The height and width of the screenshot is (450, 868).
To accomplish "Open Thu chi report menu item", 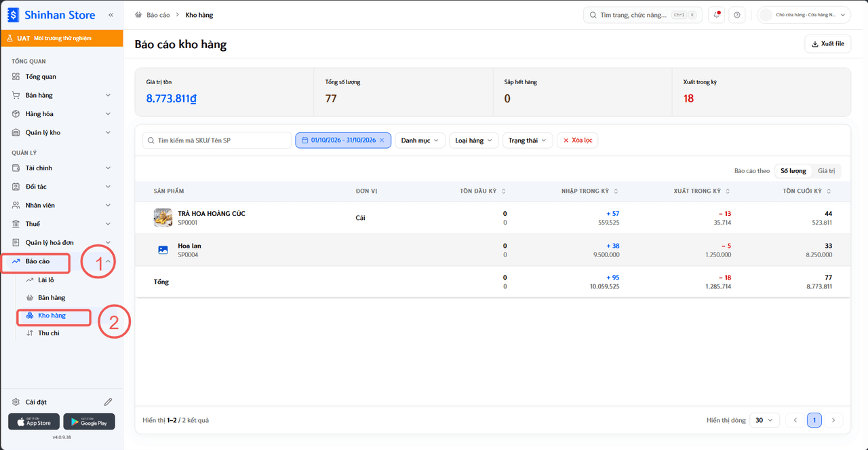I will [x=48, y=333].
